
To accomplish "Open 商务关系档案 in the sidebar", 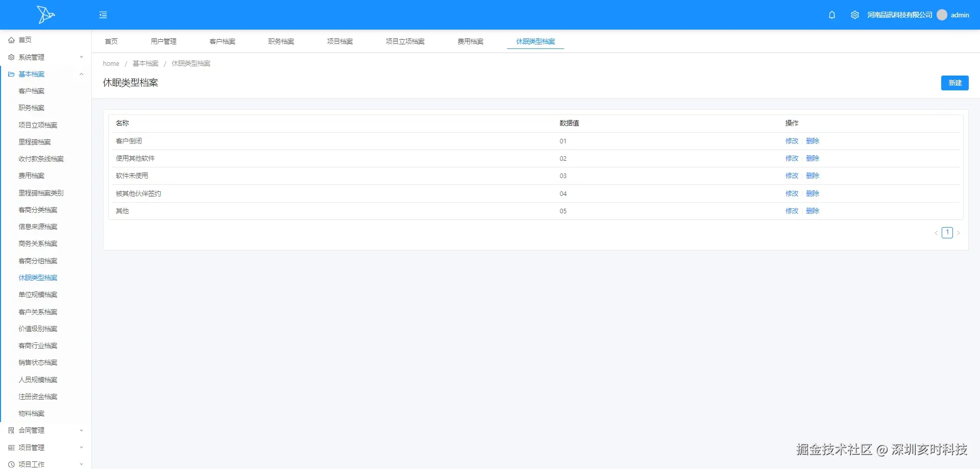I will coord(38,243).
